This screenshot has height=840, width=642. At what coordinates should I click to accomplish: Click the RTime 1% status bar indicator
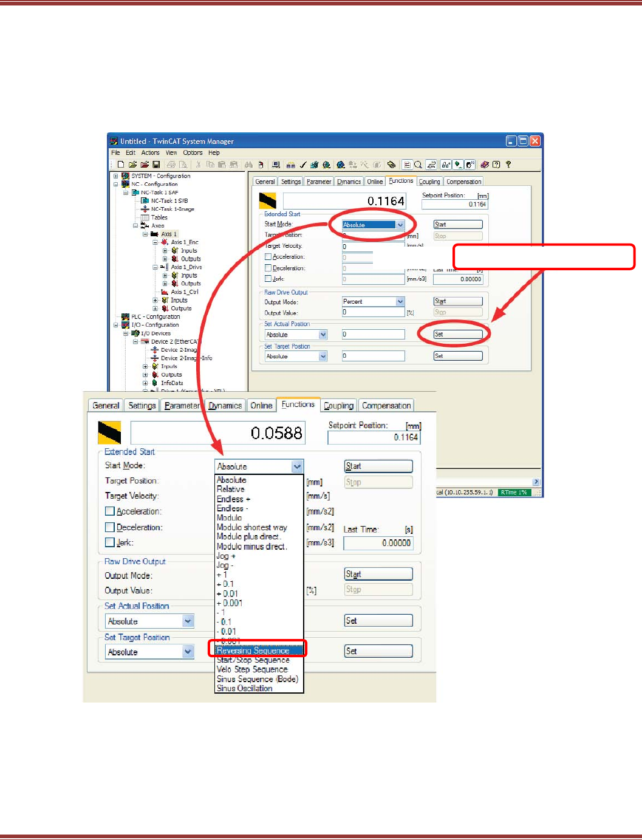(514, 493)
